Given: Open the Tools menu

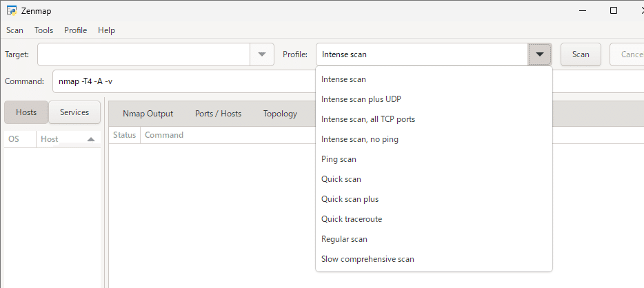Looking at the screenshot, I should [43, 30].
